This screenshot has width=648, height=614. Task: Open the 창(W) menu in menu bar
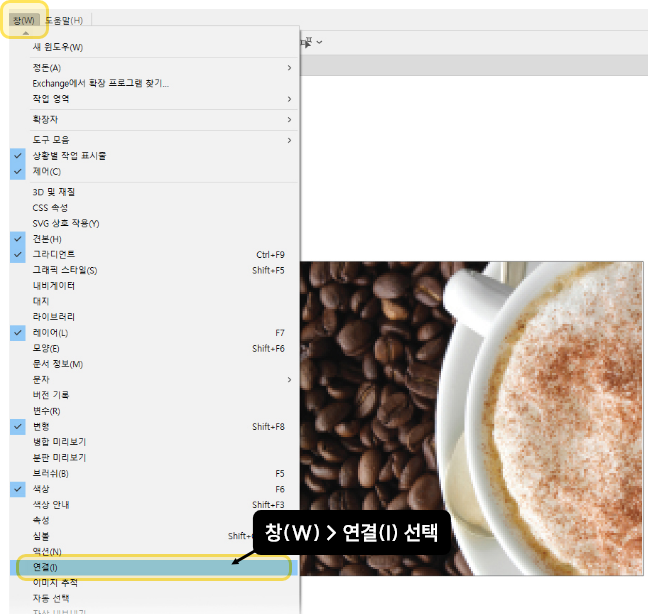pyautogui.click(x=24, y=20)
